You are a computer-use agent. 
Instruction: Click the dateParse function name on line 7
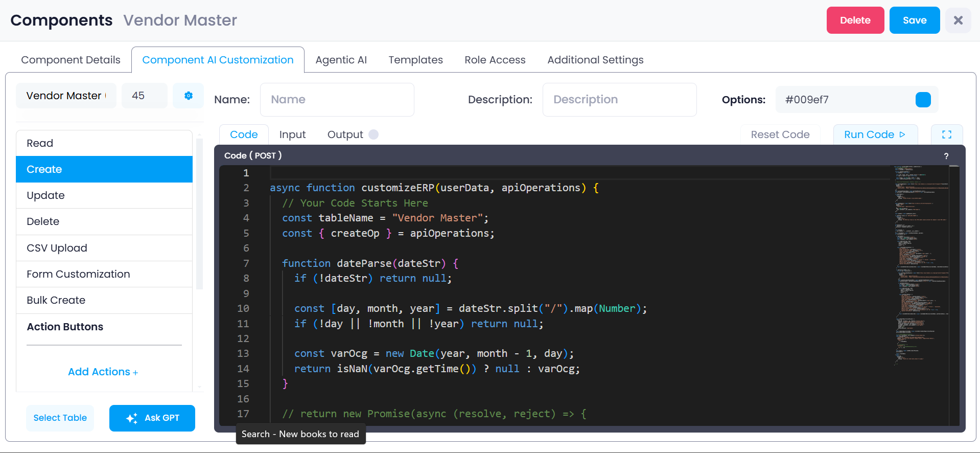pos(364,263)
